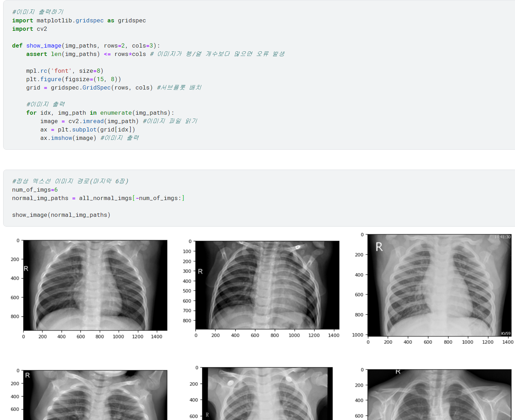515x420 pixels.
Task: Click the 'ax.imshow(image)' line
Action: [68, 138]
